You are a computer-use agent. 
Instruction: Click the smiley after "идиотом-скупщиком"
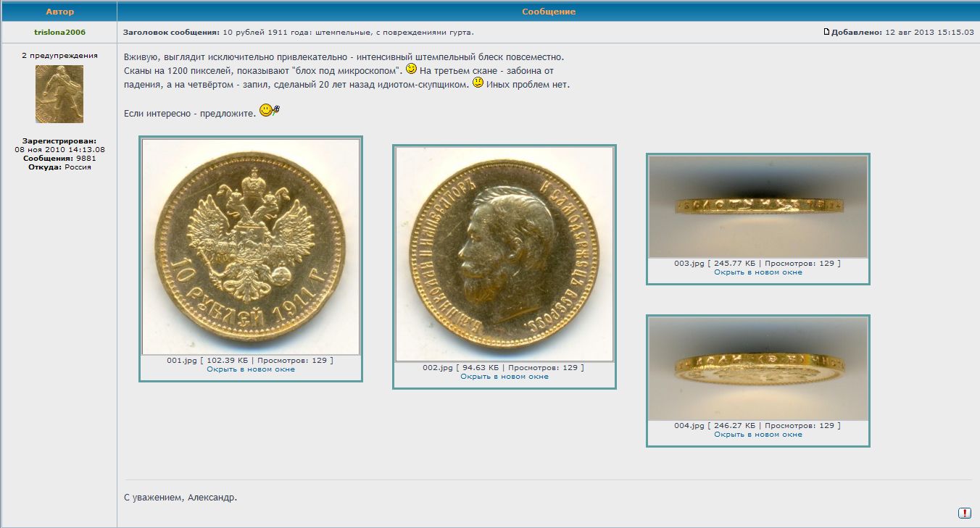[478, 83]
